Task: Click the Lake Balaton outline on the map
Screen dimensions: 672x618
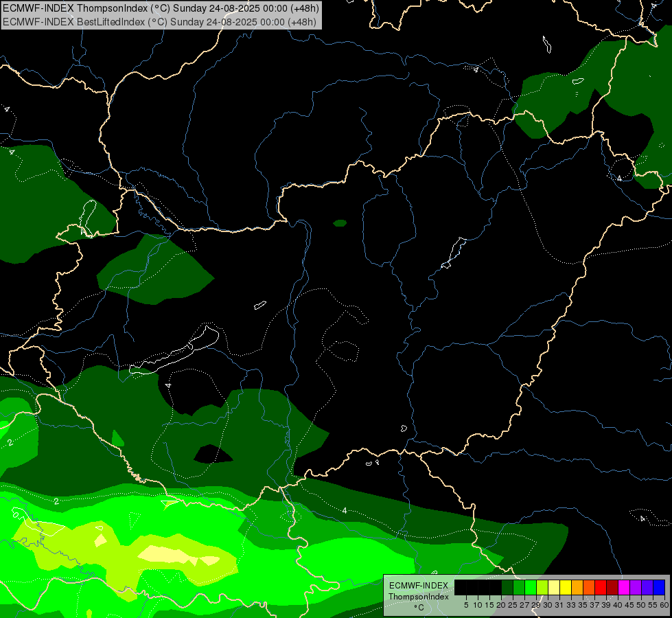Action: (174, 350)
